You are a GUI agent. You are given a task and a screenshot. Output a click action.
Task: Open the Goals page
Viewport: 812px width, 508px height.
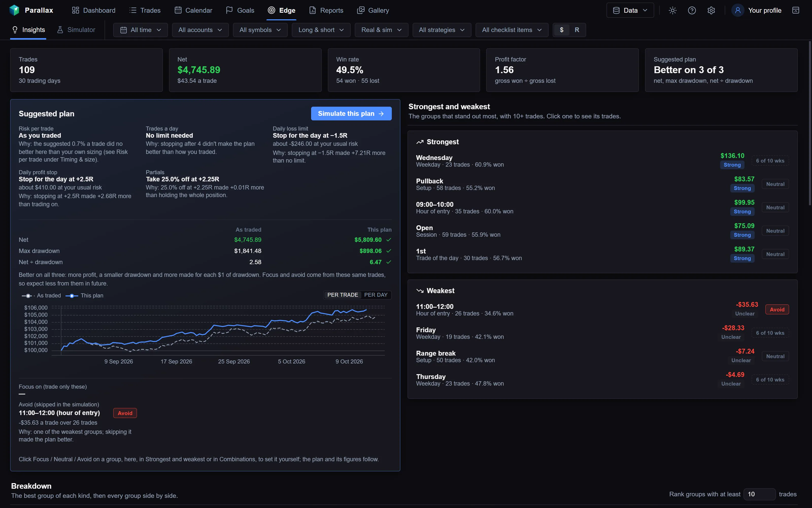(240, 10)
